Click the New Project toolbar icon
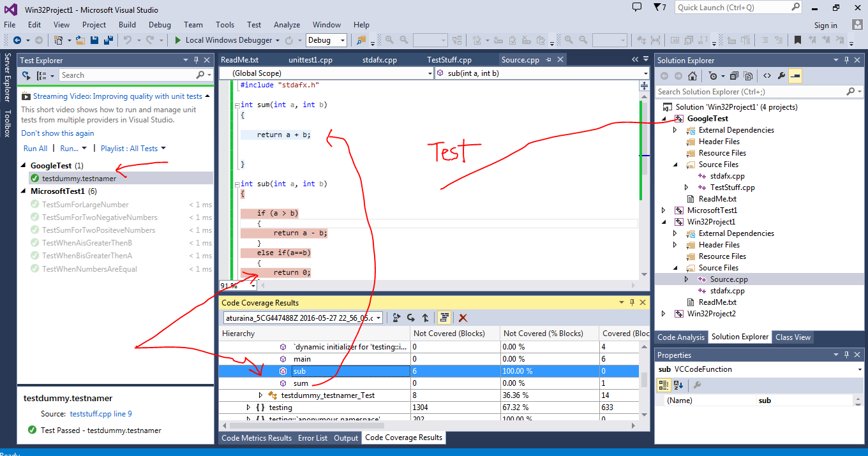The width and height of the screenshot is (868, 456). [59, 40]
